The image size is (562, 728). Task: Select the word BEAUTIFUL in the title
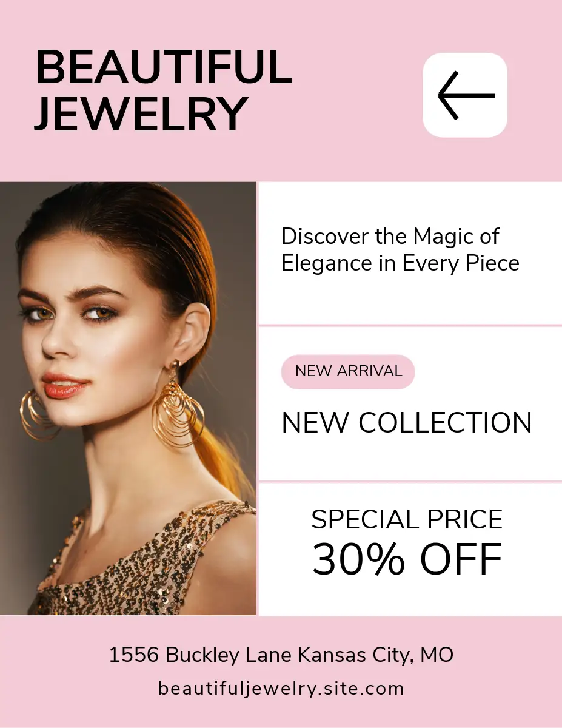tap(164, 67)
